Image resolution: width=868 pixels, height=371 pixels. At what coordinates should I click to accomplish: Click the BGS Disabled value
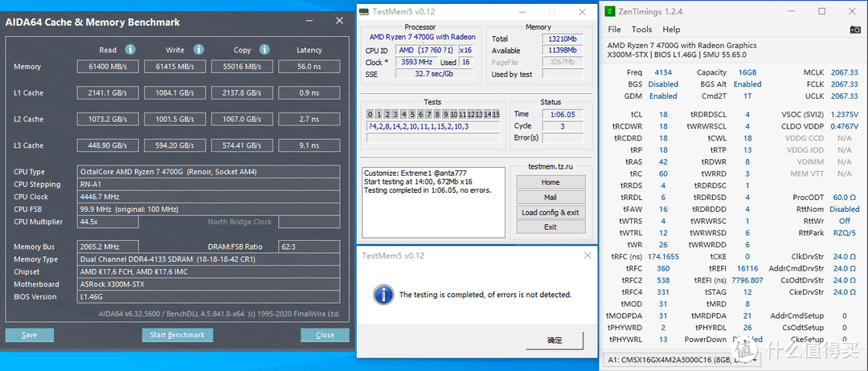click(662, 84)
